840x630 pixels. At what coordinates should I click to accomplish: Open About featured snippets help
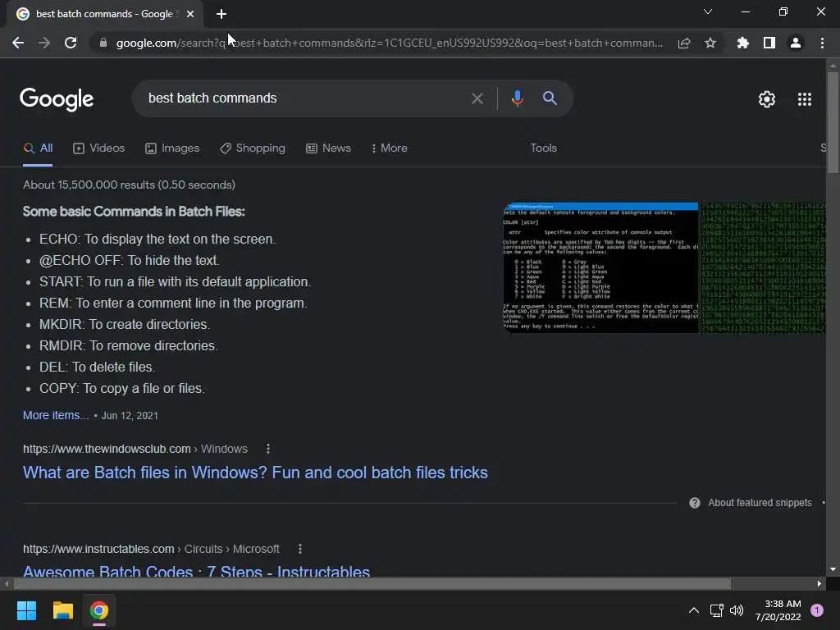(760, 503)
